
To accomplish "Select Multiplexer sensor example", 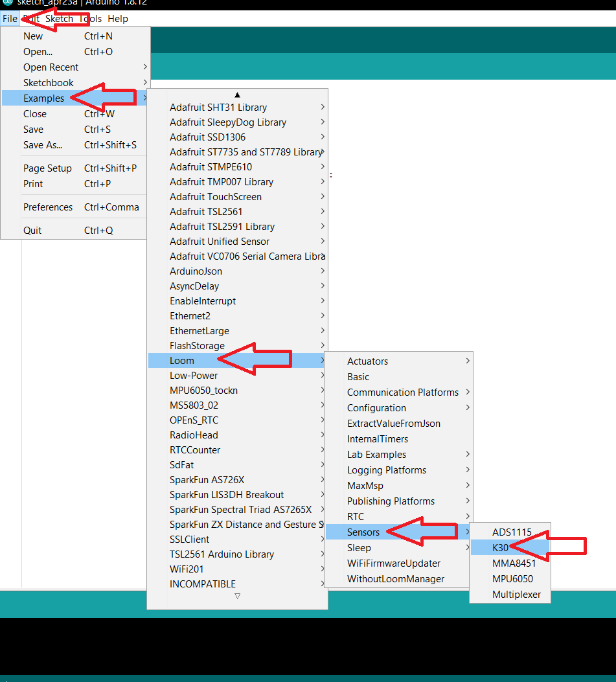I will point(510,595).
